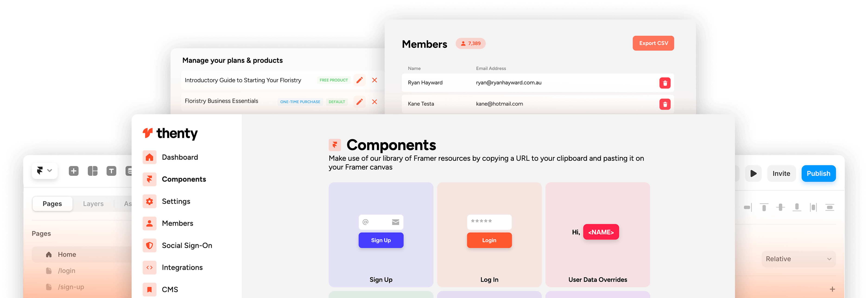The image size is (868, 298).
Task: Click the password field in Log In card
Action: click(489, 222)
